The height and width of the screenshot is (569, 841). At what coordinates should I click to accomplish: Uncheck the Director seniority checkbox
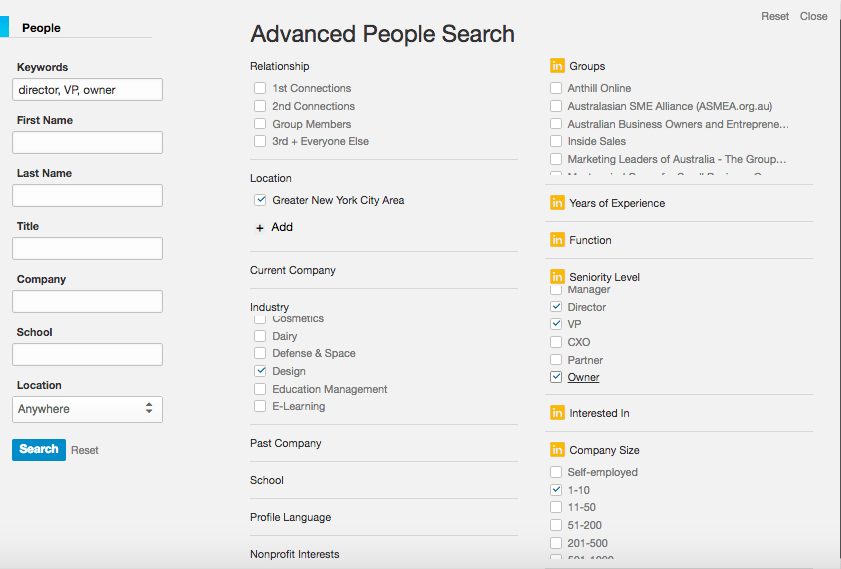pos(556,307)
